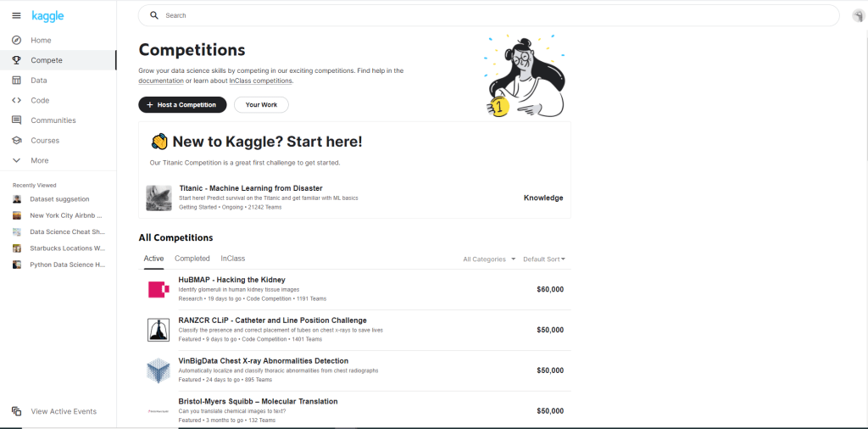Open the user profile avatar
Image resolution: width=868 pixels, height=429 pixels.
pos(859,15)
